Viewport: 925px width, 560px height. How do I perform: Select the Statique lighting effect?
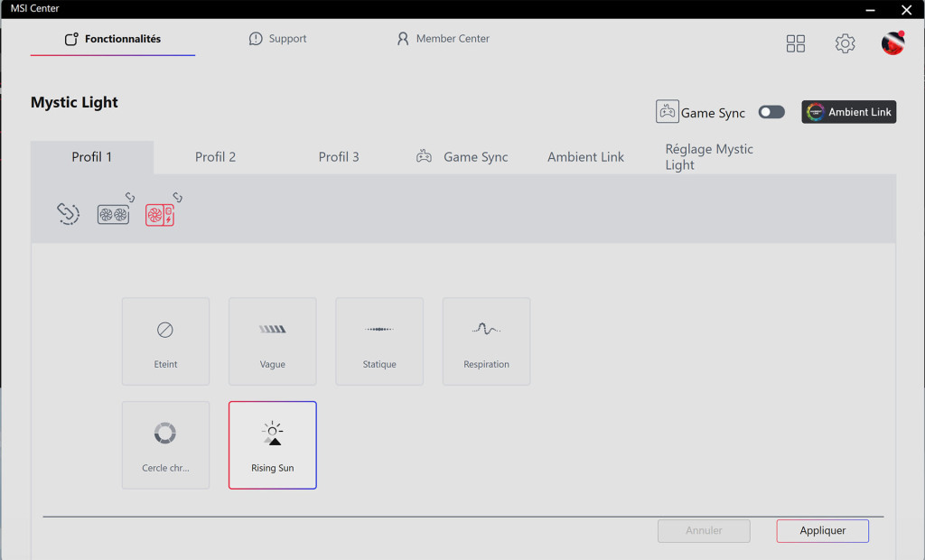pyautogui.click(x=379, y=341)
